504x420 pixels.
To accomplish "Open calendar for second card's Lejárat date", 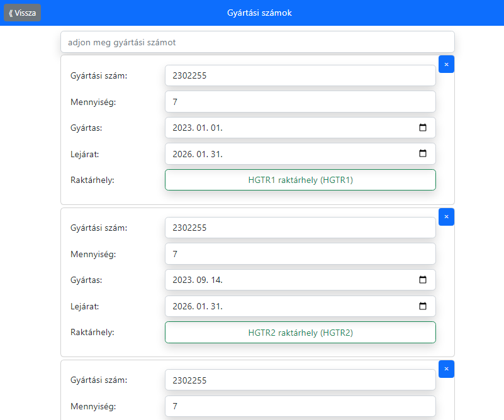I will (423, 306).
